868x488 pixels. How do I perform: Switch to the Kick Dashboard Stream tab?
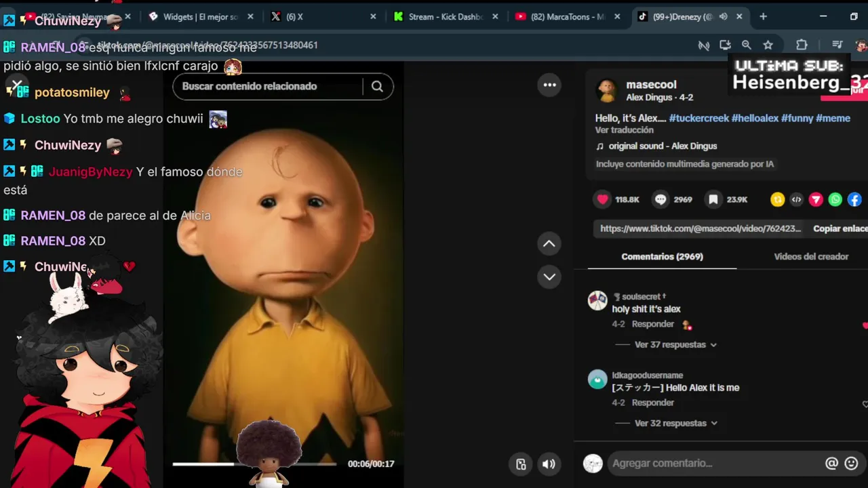pos(446,16)
